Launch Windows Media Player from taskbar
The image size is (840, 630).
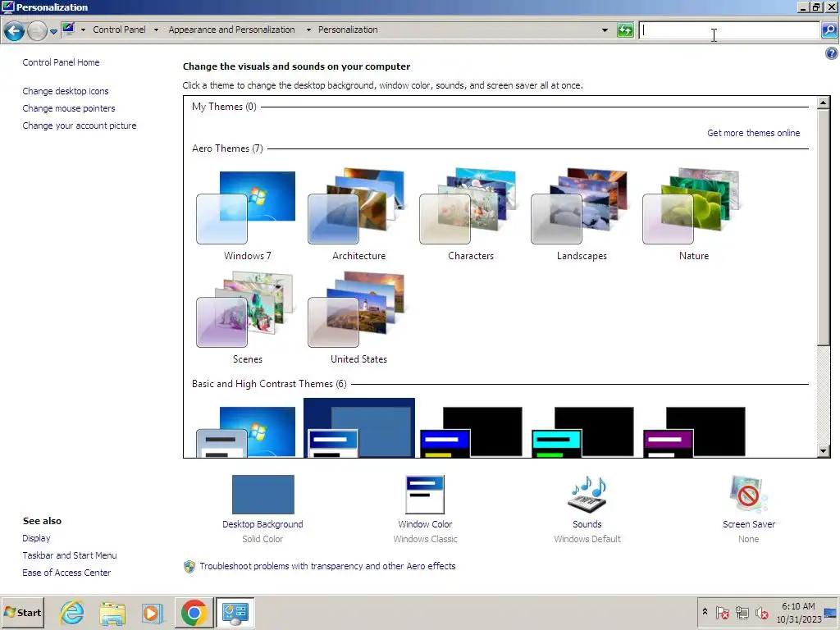pos(152,612)
